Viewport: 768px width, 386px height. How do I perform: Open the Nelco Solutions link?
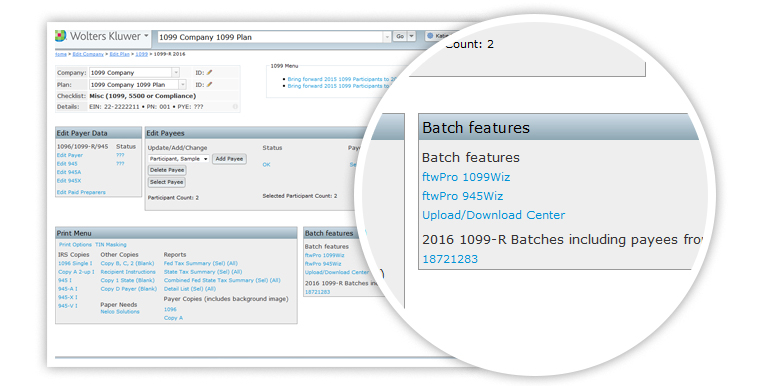120,312
